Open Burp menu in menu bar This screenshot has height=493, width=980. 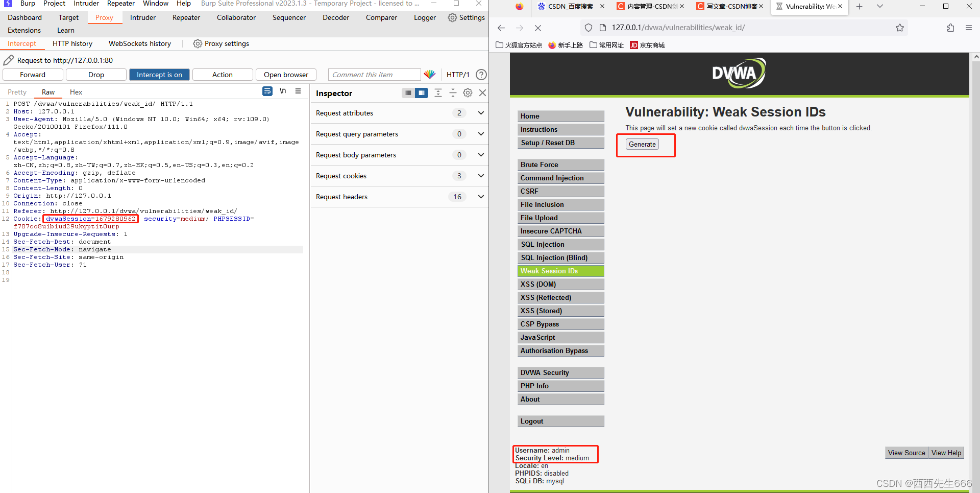tap(28, 4)
